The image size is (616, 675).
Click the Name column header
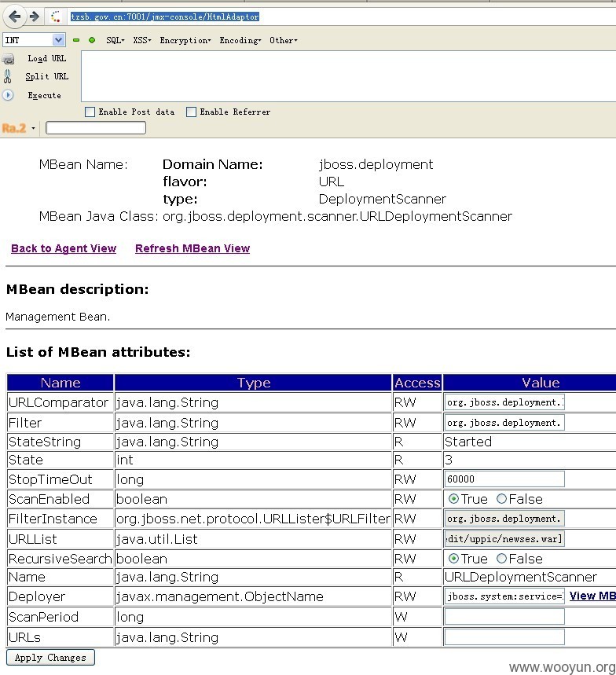(60, 383)
